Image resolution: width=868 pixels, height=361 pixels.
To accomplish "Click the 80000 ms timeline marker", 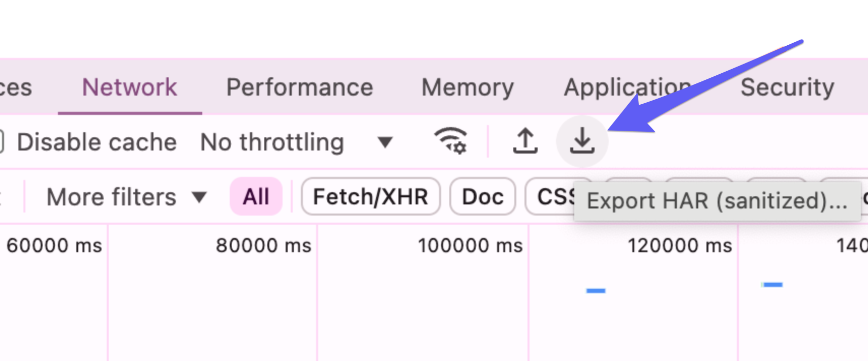I will click(x=263, y=246).
